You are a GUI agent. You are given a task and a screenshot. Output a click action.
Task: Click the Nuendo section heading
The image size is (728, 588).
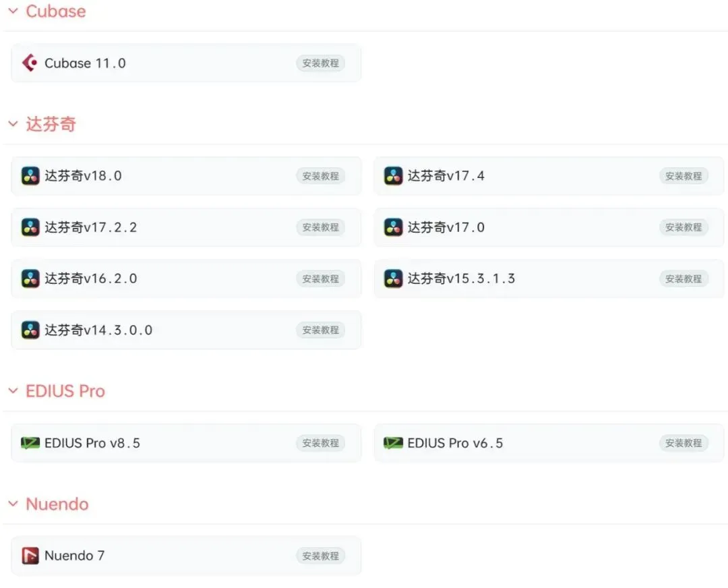coord(57,504)
